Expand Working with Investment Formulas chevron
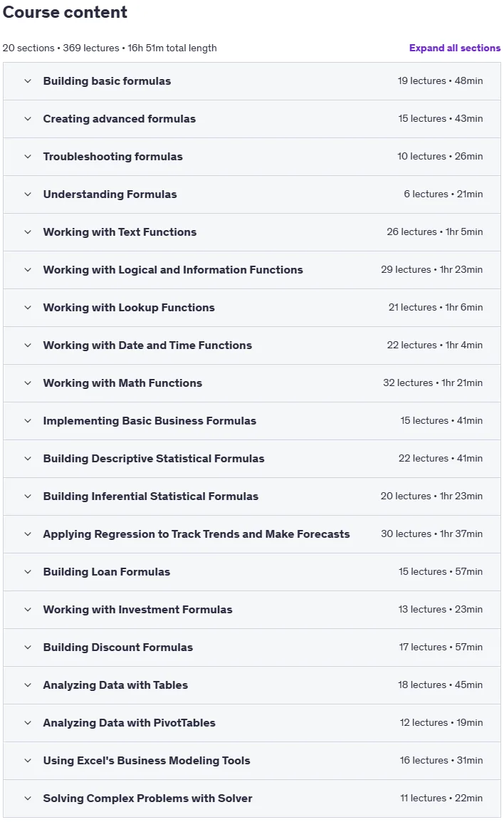This screenshot has height=822, width=504. coord(28,610)
